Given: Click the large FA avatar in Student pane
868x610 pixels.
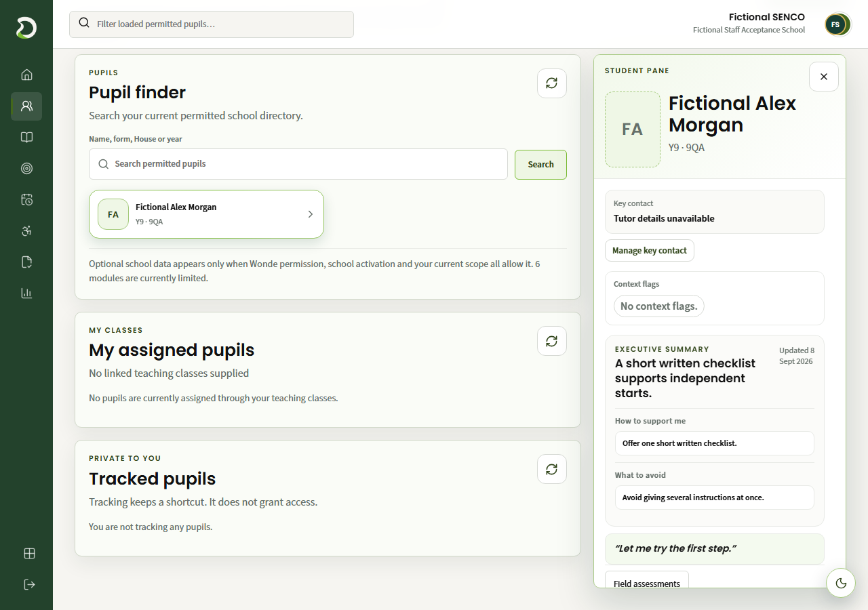Looking at the screenshot, I should 633,129.
